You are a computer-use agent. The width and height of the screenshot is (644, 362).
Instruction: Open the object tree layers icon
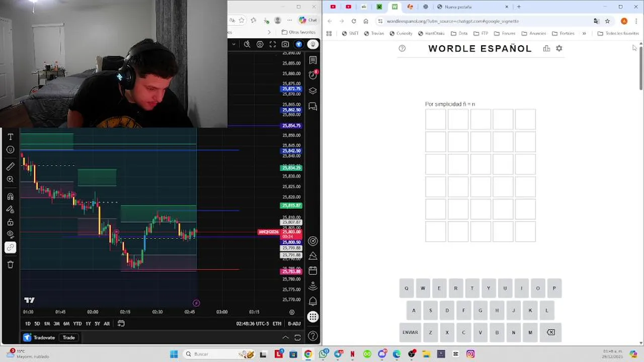(313, 91)
